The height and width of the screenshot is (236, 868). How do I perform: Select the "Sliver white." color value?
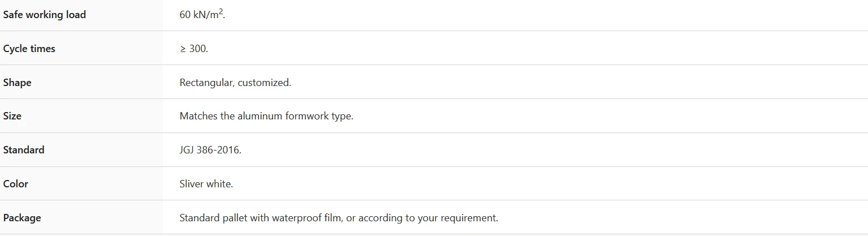click(206, 184)
